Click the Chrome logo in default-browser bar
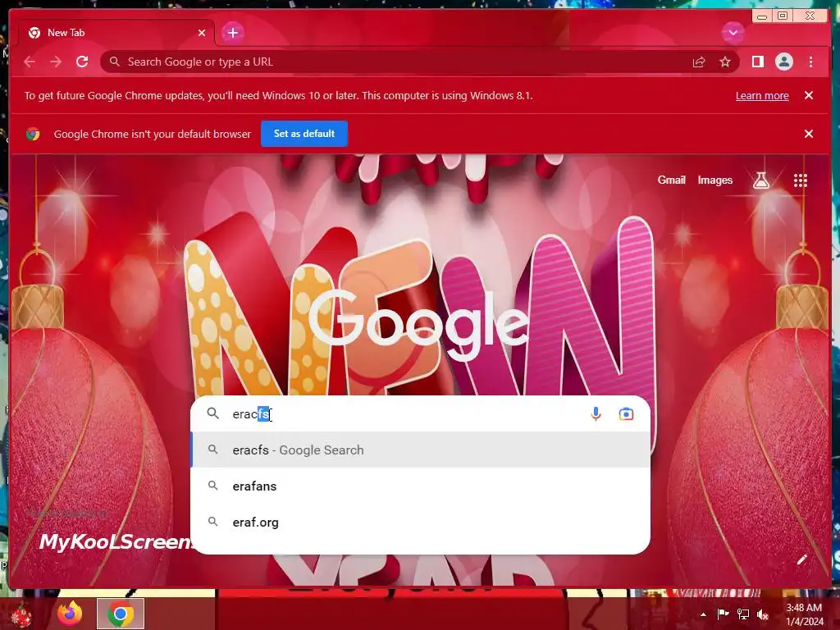This screenshot has width=840, height=630. point(33,134)
